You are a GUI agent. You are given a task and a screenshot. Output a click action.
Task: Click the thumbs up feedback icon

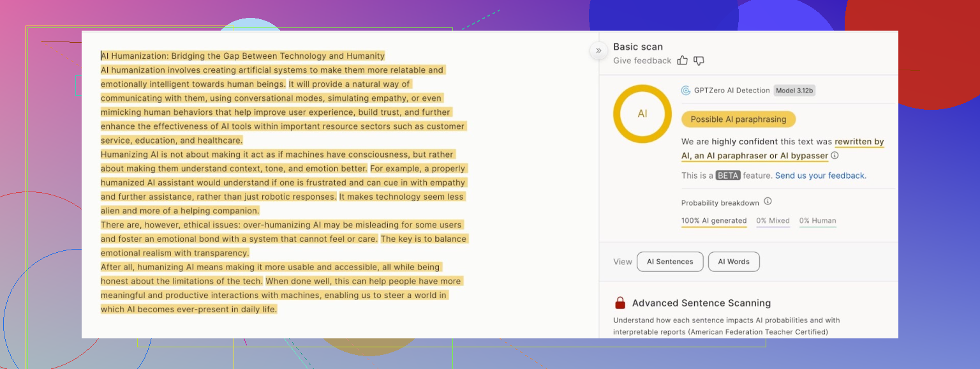pyautogui.click(x=683, y=61)
